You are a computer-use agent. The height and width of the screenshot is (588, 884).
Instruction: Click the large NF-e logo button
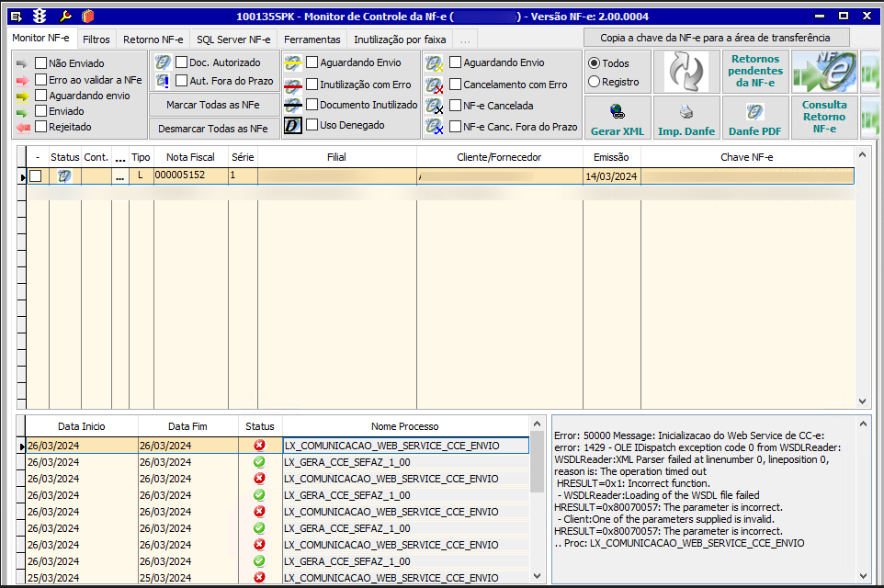[x=824, y=71]
